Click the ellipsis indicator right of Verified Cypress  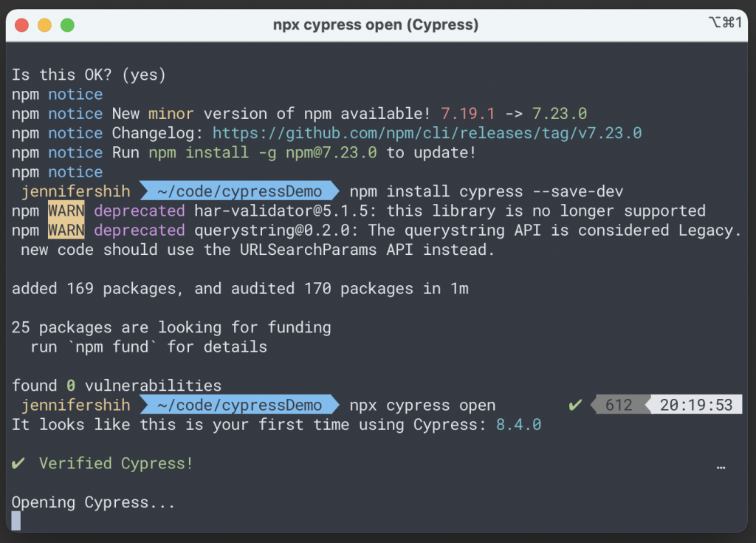(721, 467)
